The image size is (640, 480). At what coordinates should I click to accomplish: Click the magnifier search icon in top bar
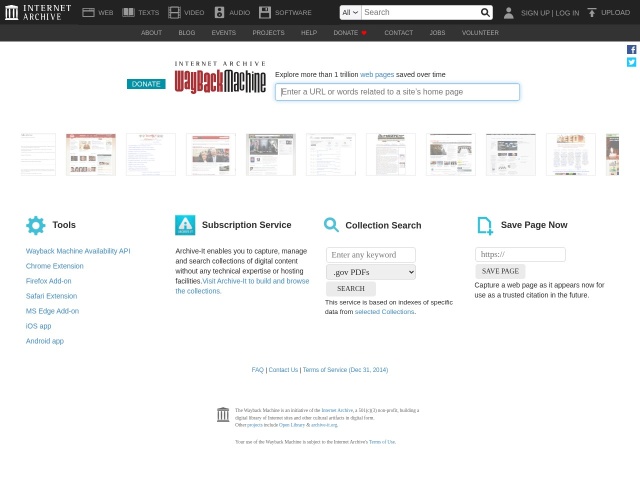[x=485, y=13]
